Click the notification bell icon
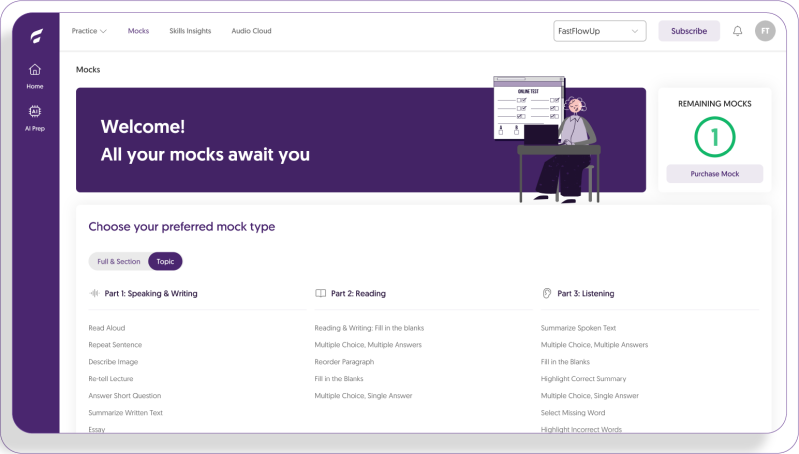Image resolution: width=799 pixels, height=454 pixels. (738, 31)
